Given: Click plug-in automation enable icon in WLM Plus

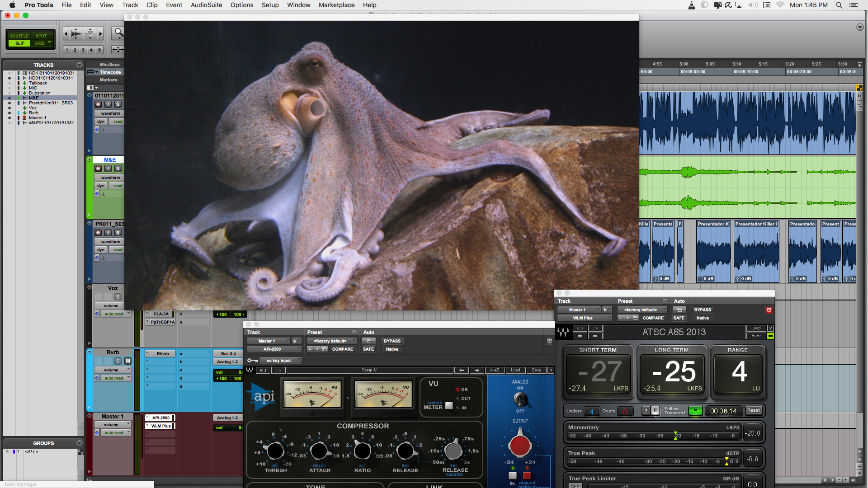Looking at the screenshot, I should (679, 310).
